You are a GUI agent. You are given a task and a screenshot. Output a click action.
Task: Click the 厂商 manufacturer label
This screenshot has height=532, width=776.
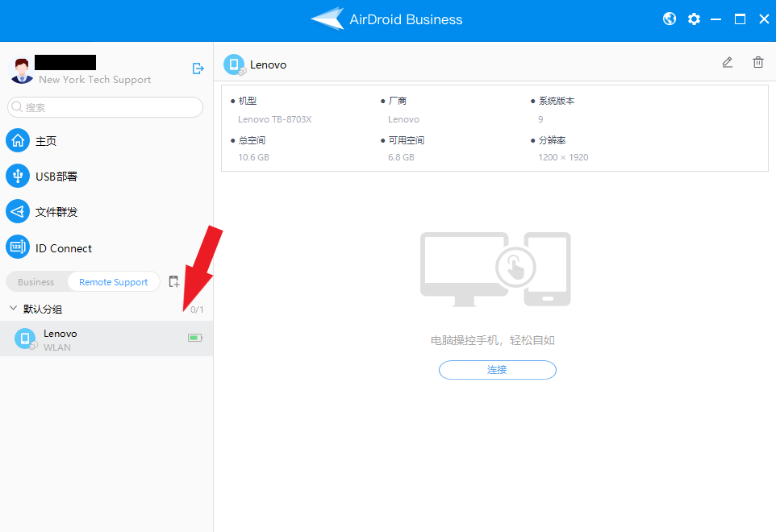pyautogui.click(x=398, y=101)
